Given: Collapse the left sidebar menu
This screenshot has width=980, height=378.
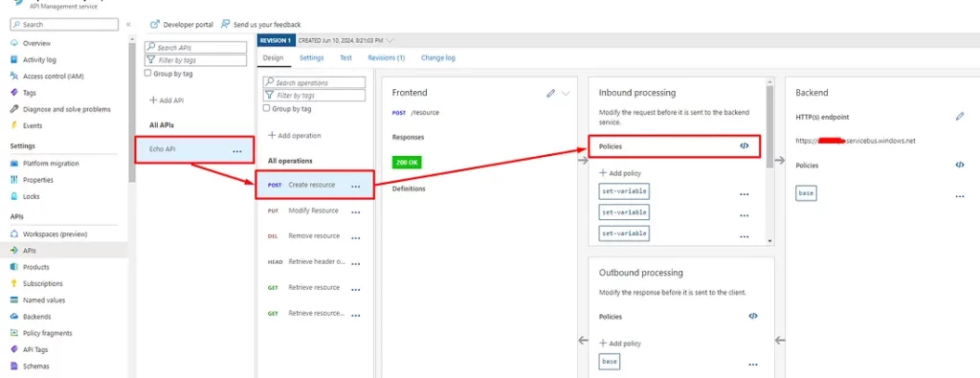Looking at the screenshot, I should (x=128, y=24).
